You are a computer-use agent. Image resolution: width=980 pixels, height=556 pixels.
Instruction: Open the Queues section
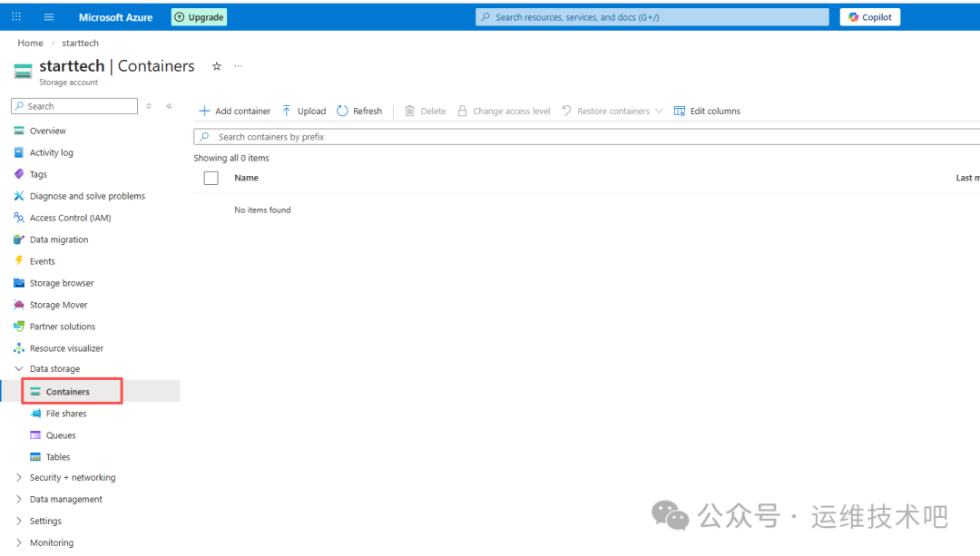[x=61, y=434]
